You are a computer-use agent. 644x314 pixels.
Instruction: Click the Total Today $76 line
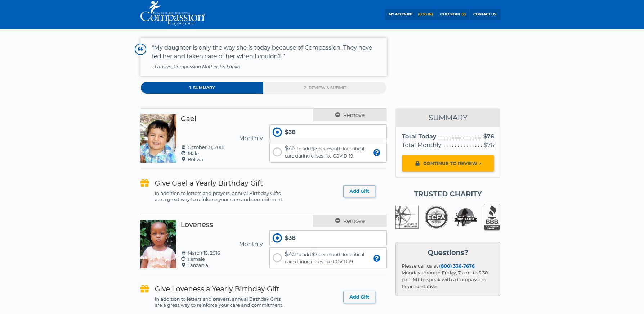[x=448, y=136]
